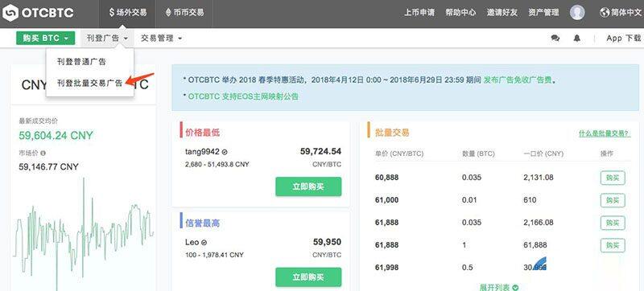The width and height of the screenshot is (644, 291).
Task: Click 购买 for the 60,888 batch row
Action: click(613, 178)
